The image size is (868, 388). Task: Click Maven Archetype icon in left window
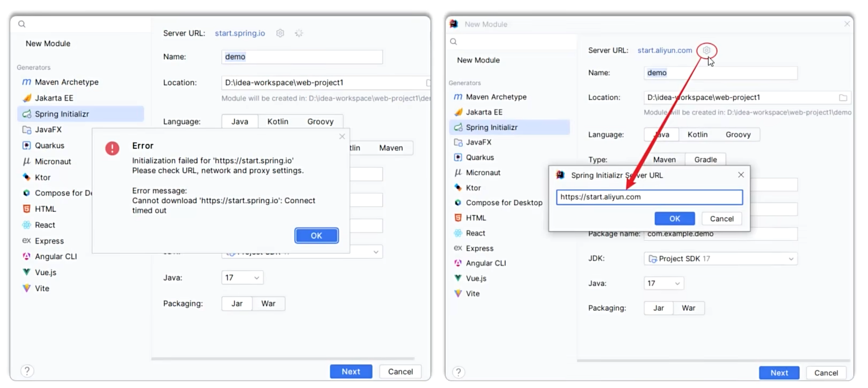(x=26, y=82)
